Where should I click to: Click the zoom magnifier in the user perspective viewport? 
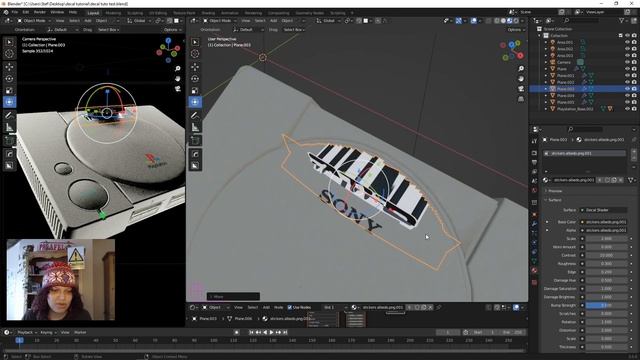click(x=521, y=69)
